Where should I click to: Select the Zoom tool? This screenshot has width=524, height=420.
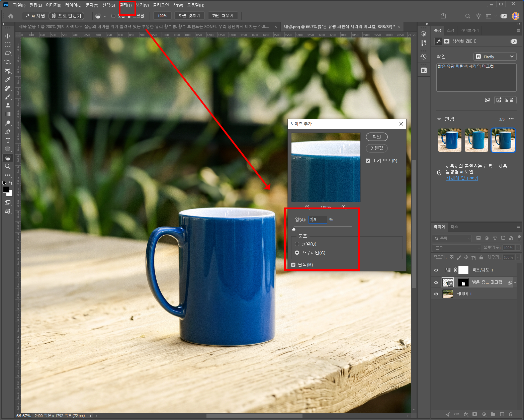(x=8, y=166)
